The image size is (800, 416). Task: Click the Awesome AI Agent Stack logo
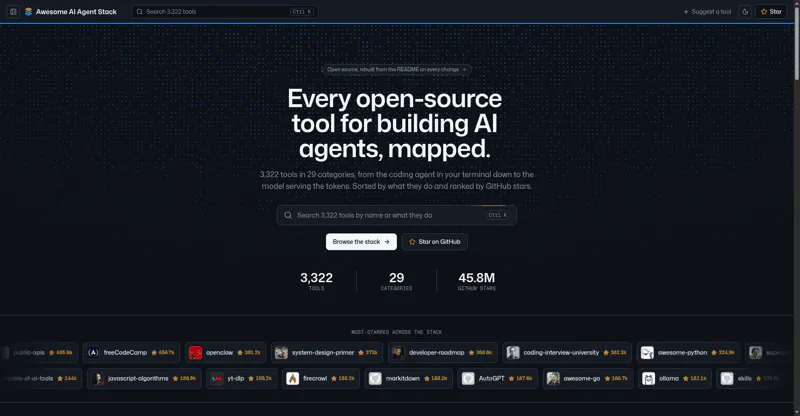point(71,12)
